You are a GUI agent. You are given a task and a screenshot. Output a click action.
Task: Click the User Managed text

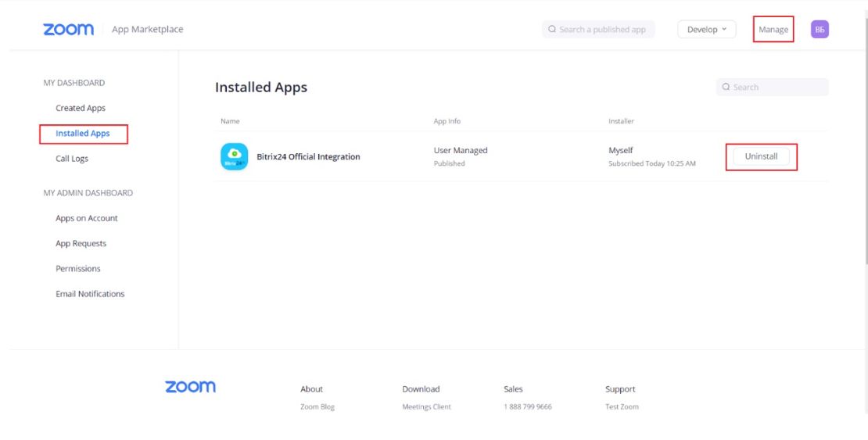(461, 151)
